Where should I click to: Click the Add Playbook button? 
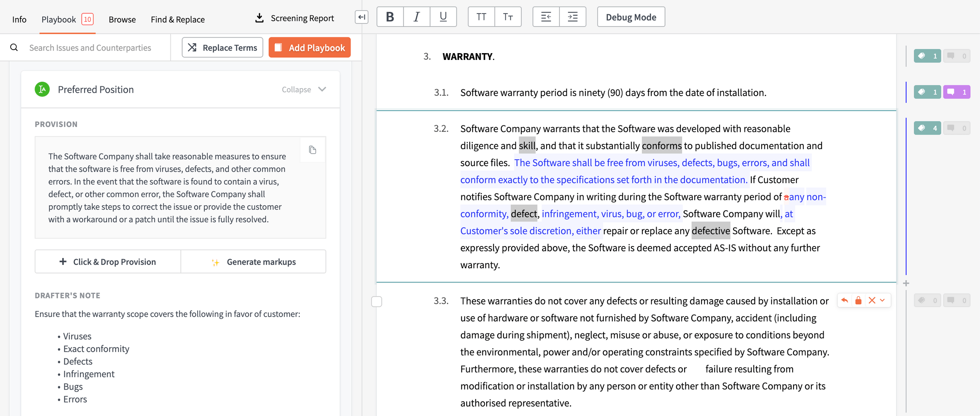tap(309, 47)
